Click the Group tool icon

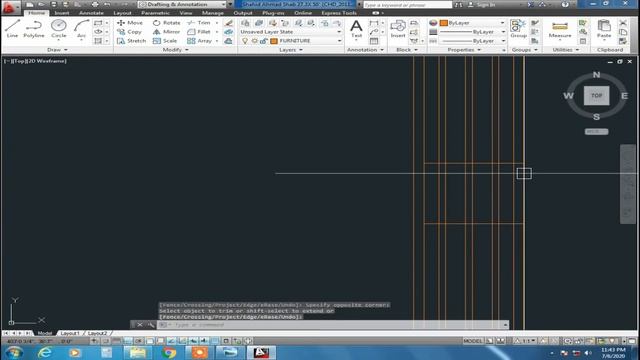pos(518,29)
